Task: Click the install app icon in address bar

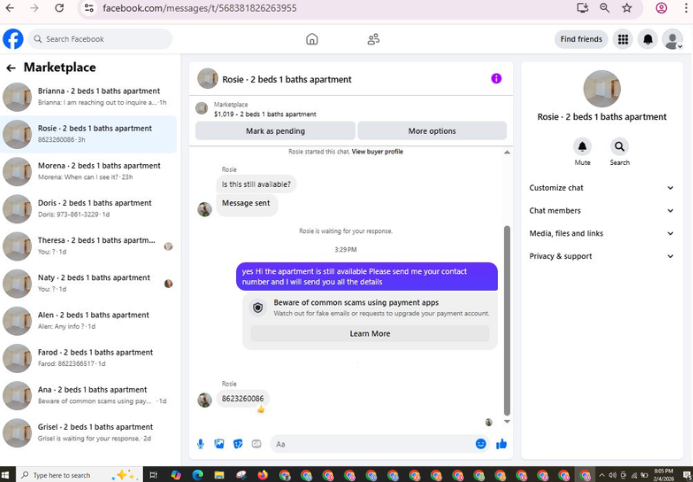Action: point(583,8)
